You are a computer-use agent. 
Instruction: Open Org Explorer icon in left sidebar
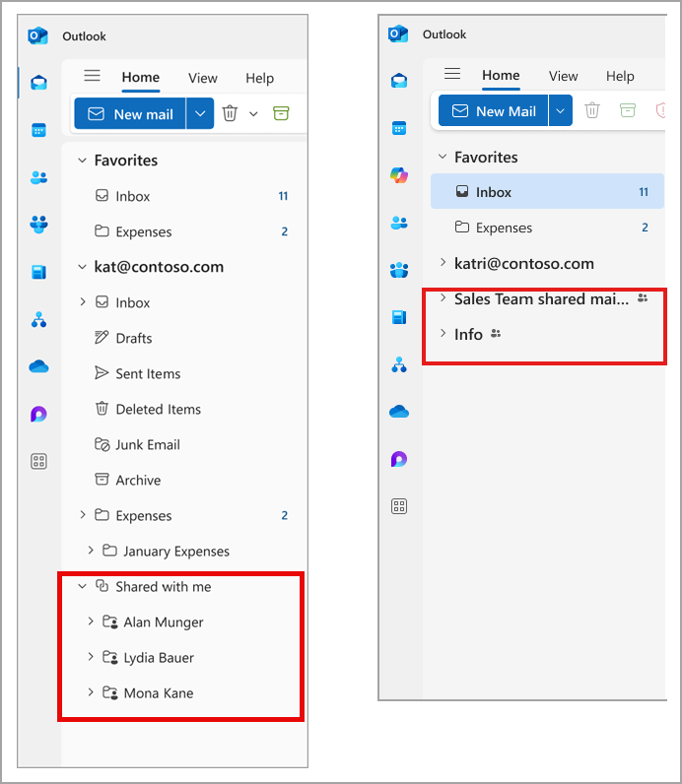pos(38,319)
